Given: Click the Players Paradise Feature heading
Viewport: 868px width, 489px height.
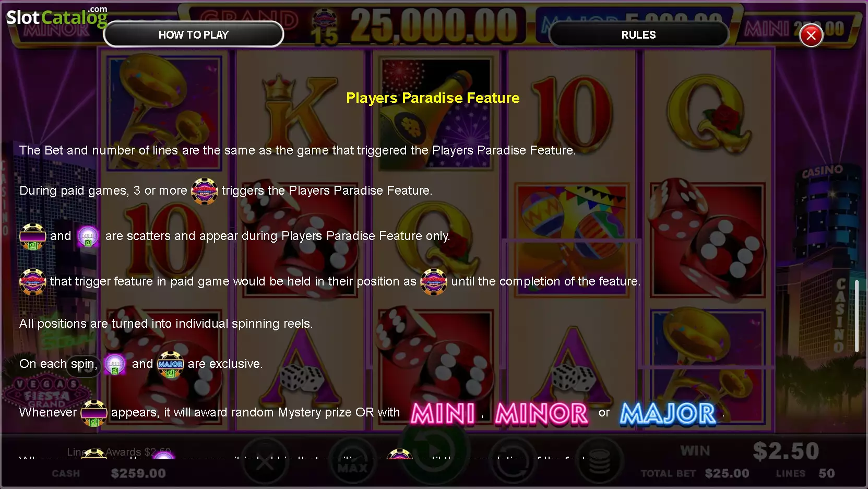Looking at the screenshot, I should (433, 98).
